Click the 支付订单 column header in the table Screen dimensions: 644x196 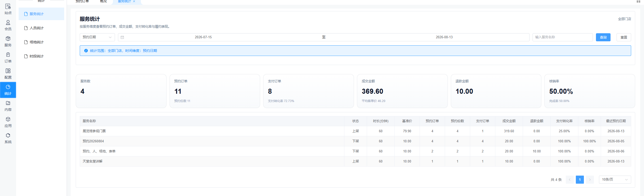pos(482,121)
